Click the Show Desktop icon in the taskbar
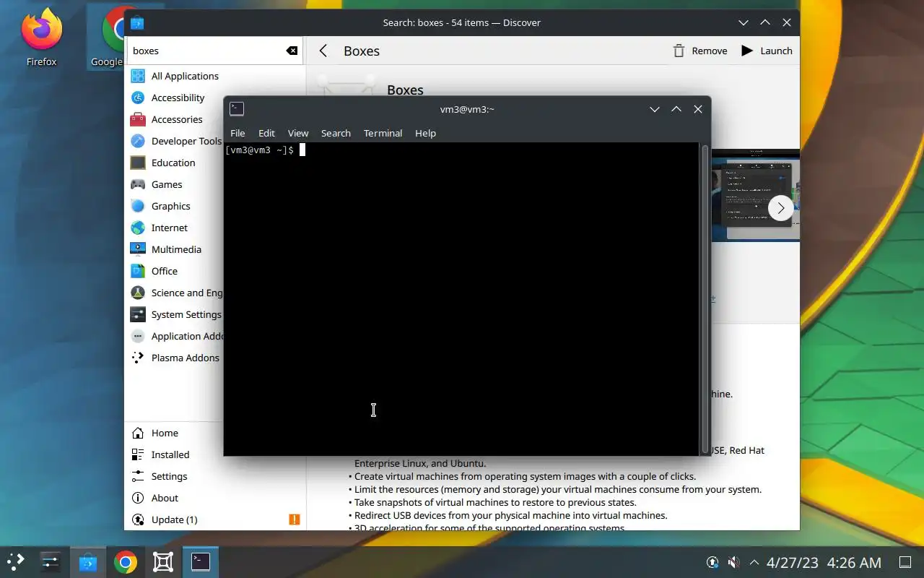This screenshot has width=924, height=578. click(905, 562)
